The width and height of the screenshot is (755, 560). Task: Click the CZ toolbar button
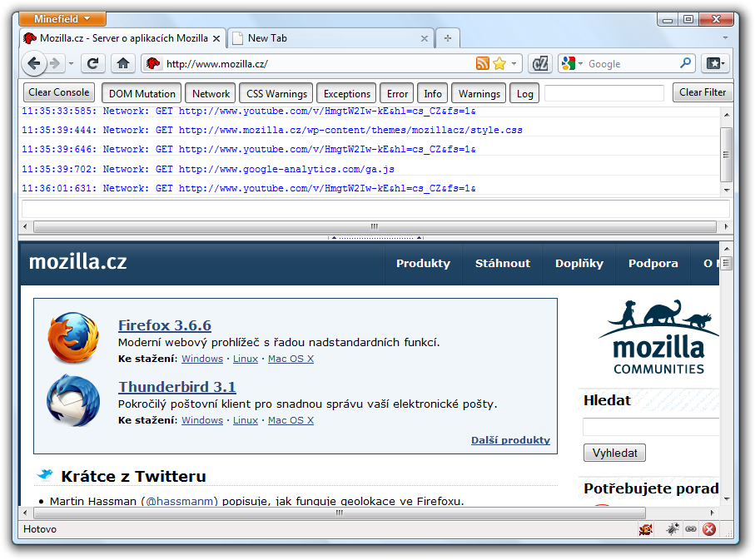(x=539, y=63)
